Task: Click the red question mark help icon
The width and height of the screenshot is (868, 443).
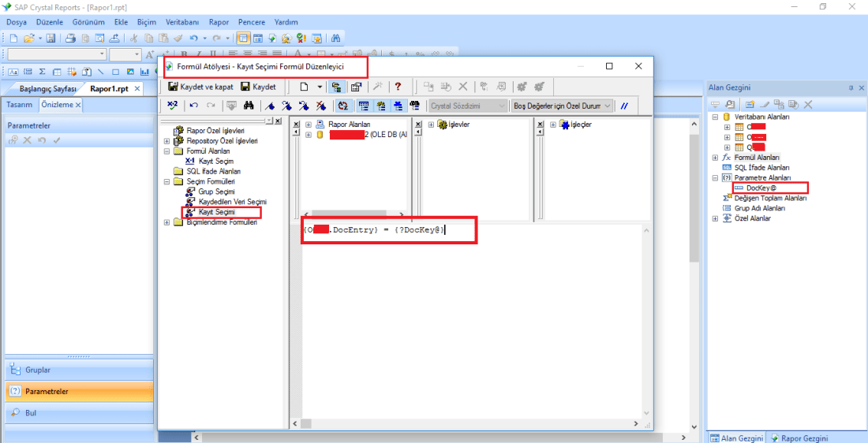Action: 398,87
